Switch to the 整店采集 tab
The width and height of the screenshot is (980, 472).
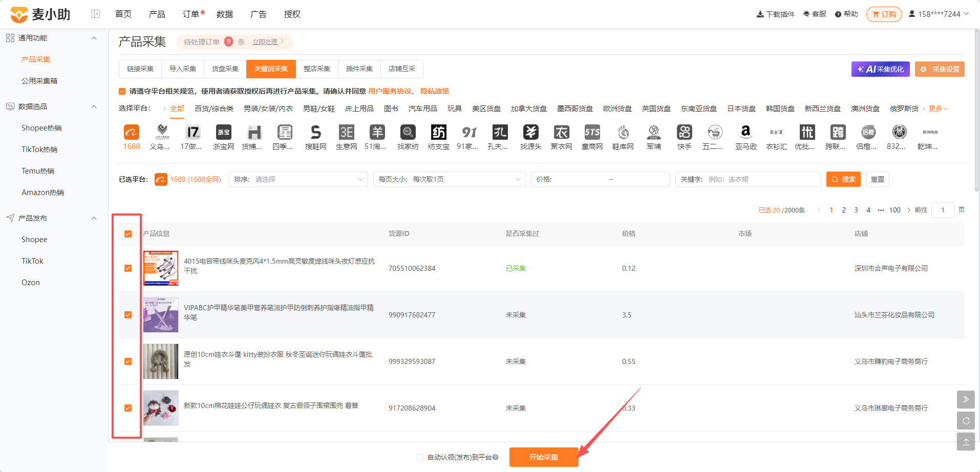[x=317, y=69]
